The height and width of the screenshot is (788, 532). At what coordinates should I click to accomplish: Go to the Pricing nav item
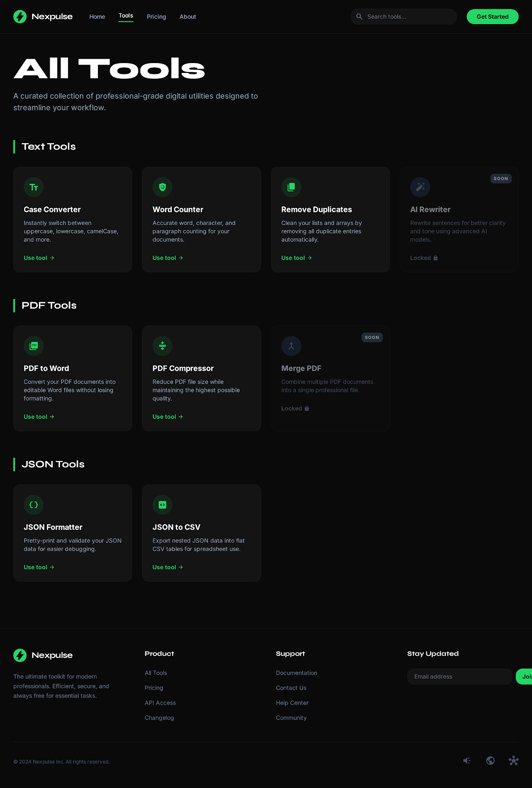pos(156,17)
